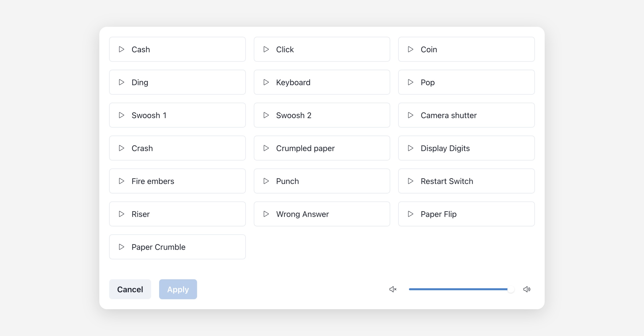This screenshot has height=336, width=644.
Task: Click the mute speaker icon
Action: coord(393,289)
